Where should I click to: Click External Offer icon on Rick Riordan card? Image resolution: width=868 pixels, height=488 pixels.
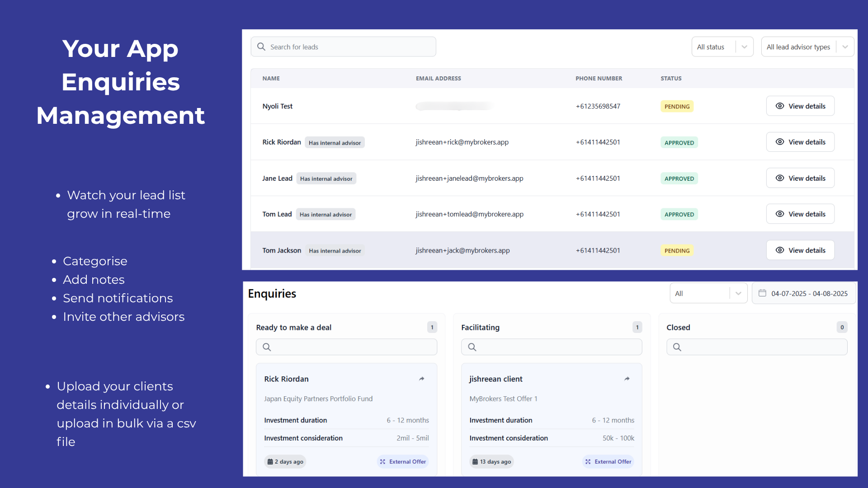click(x=383, y=461)
